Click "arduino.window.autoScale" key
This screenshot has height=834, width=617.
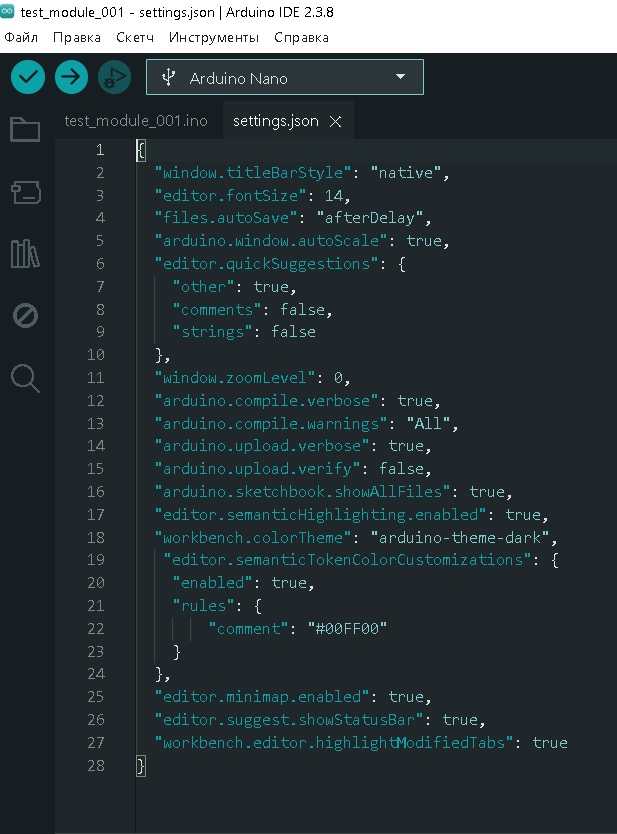pyautogui.click(x=271, y=241)
